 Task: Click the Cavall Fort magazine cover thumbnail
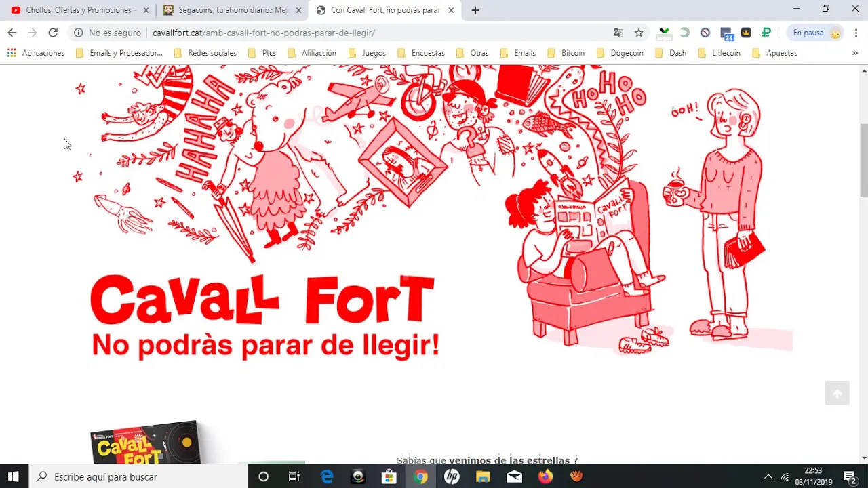pos(146,442)
